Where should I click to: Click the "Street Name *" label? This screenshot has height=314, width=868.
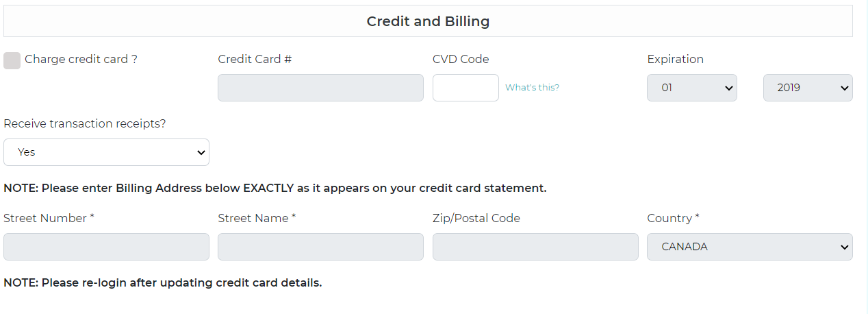257,218
